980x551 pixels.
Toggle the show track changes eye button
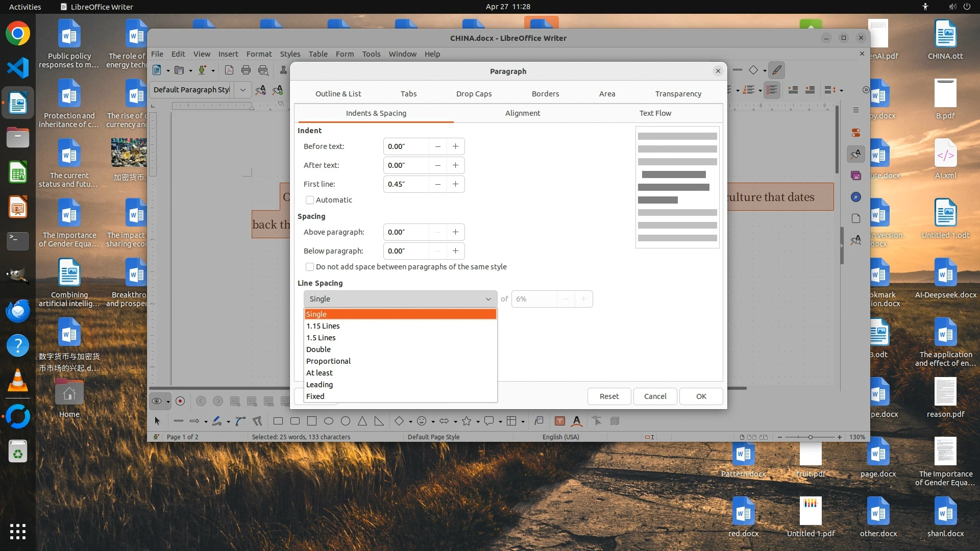157,401
